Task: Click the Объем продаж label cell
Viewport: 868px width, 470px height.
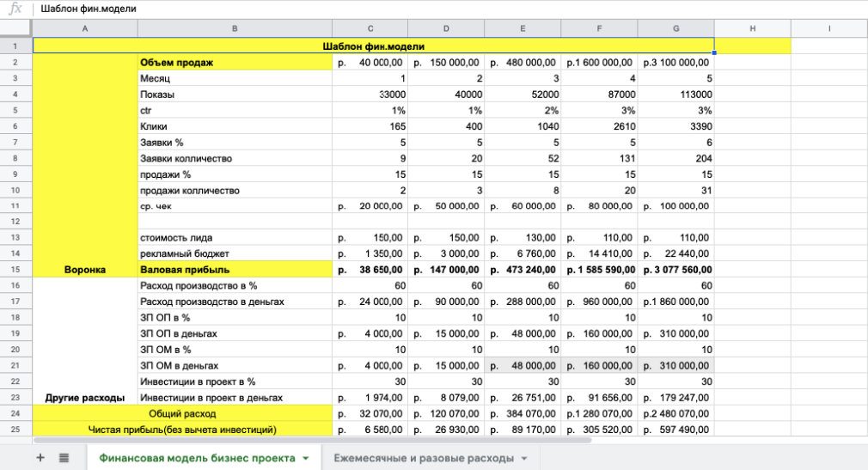Action: coord(235,63)
